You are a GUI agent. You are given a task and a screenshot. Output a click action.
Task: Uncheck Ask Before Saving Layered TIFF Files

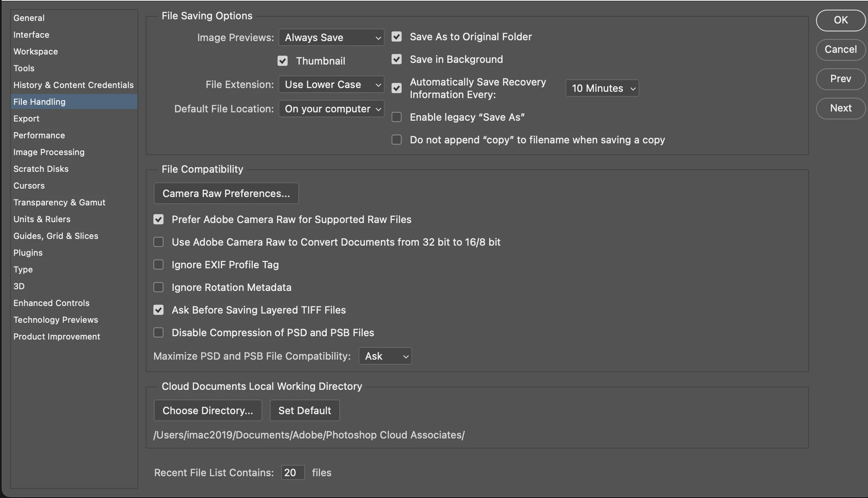click(158, 310)
